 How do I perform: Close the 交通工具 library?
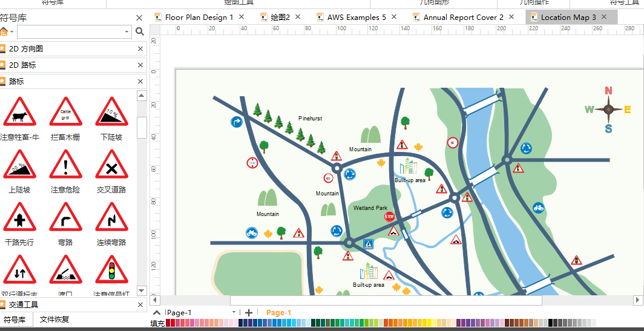coord(140,305)
